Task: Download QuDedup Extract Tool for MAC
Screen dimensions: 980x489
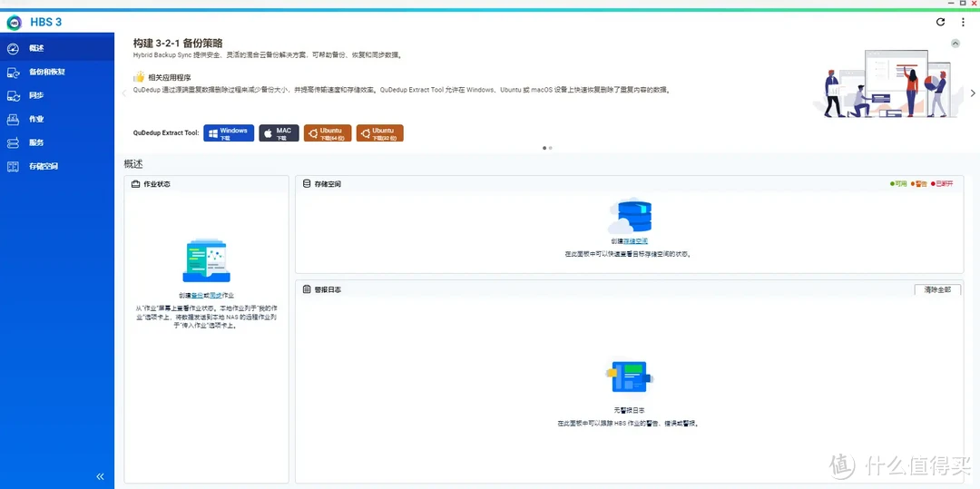Action: click(279, 133)
